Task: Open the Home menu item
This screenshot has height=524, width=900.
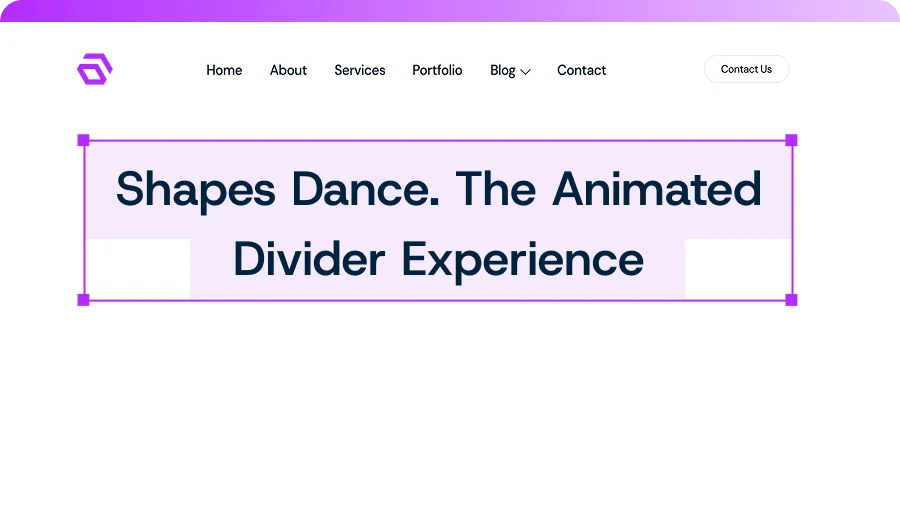Action: click(224, 70)
